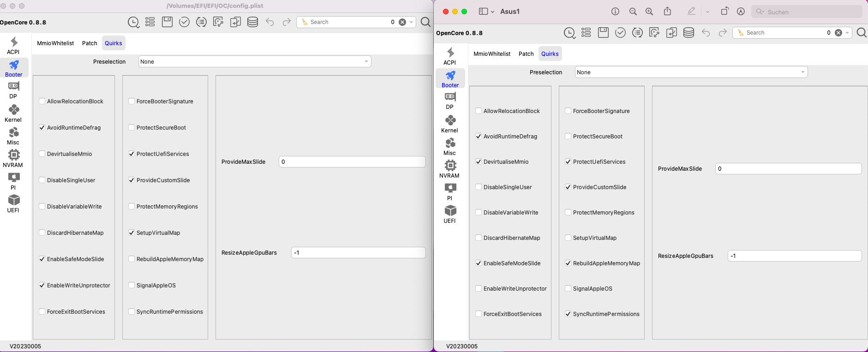This screenshot has width=868, height=352.
Task: Click the Asus1 title in Preview window
Action: (510, 12)
